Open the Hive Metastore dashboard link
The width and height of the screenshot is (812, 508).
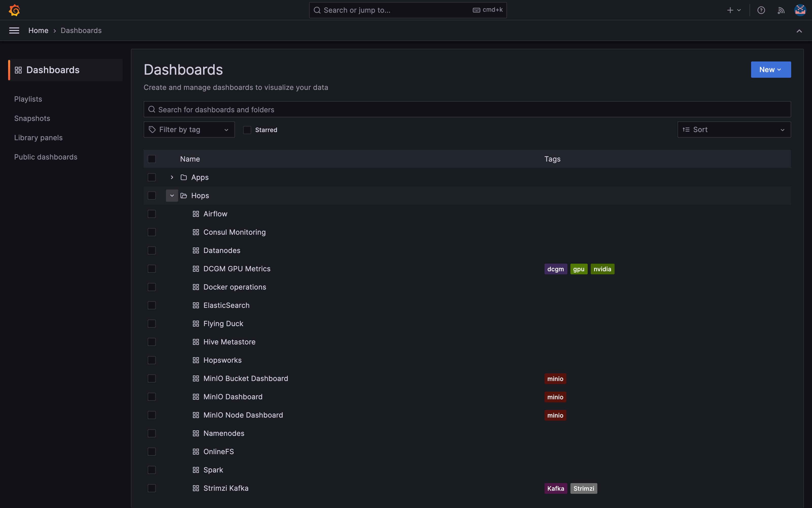[229, 342]
